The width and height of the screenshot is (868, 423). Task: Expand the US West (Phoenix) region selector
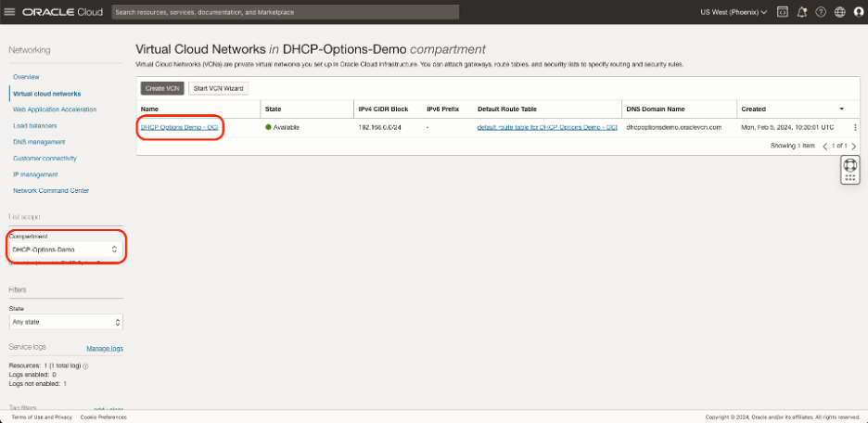[x=734, y=12]
